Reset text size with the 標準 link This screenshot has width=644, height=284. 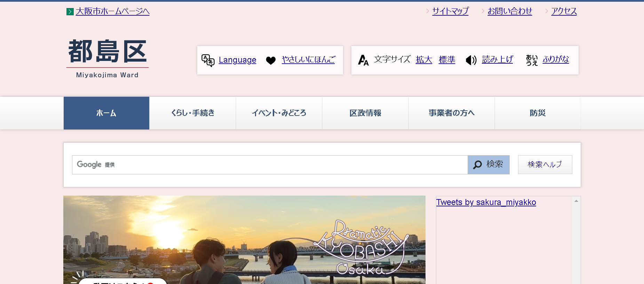coord(447,60)
